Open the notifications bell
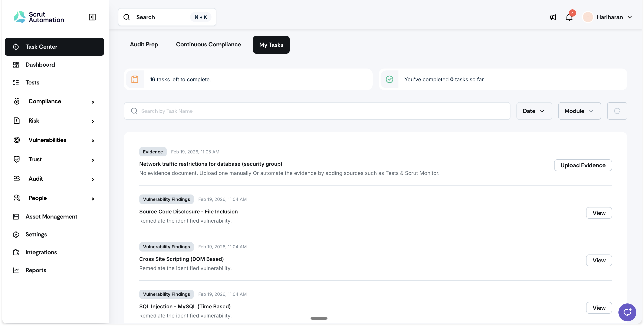644x326 pixels. coord(569,17)
